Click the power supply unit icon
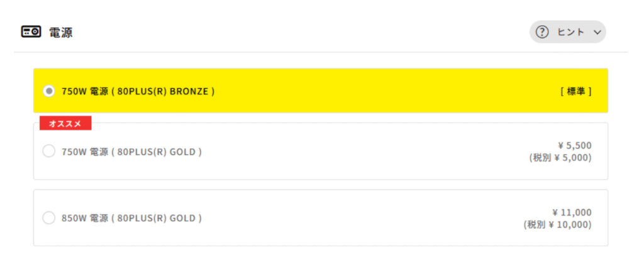 click(x=31, y=31)
